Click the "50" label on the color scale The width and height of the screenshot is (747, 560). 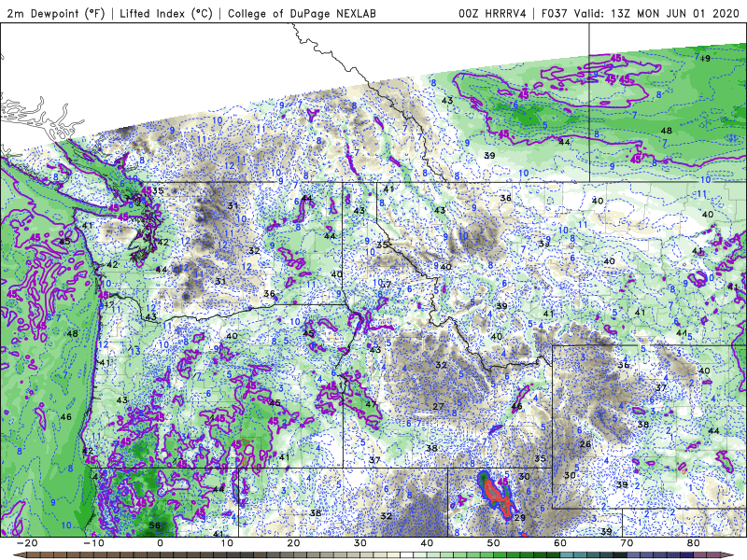(x=494, y=543)
